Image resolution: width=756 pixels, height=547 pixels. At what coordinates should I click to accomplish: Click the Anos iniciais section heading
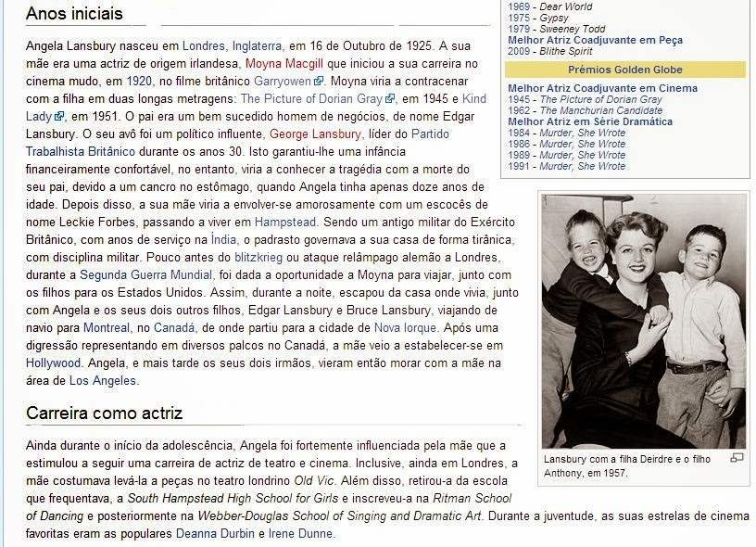pos(74,14)
